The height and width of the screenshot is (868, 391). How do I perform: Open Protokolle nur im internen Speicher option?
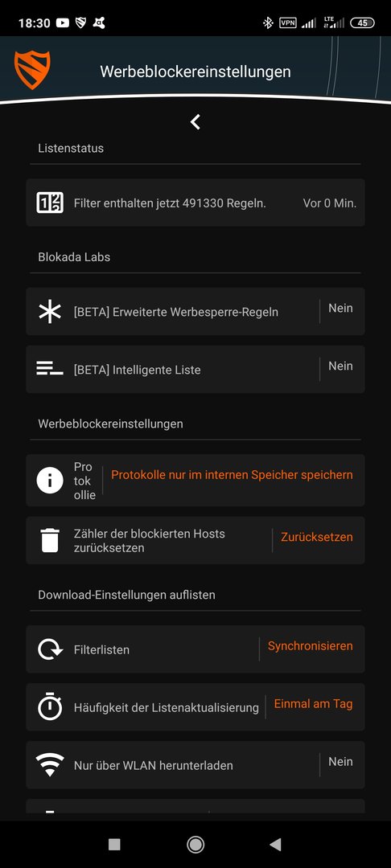point(232,474)
